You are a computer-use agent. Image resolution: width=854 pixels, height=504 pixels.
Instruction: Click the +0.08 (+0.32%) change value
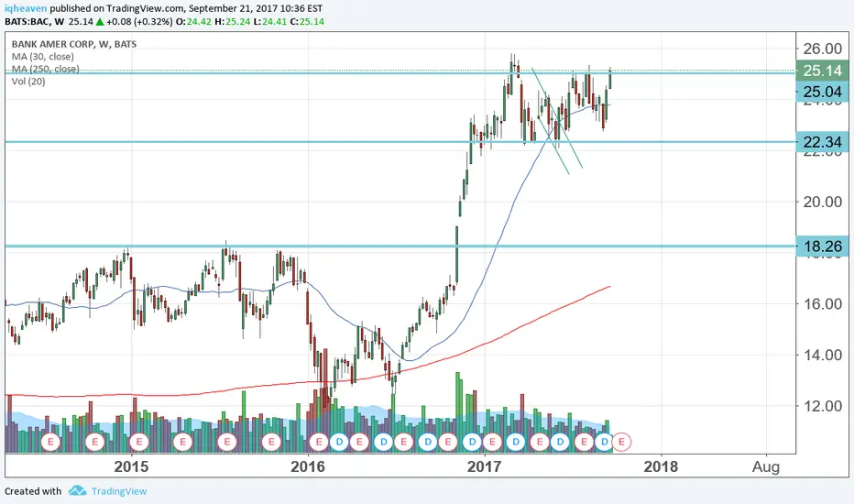[x=139, y=22]
